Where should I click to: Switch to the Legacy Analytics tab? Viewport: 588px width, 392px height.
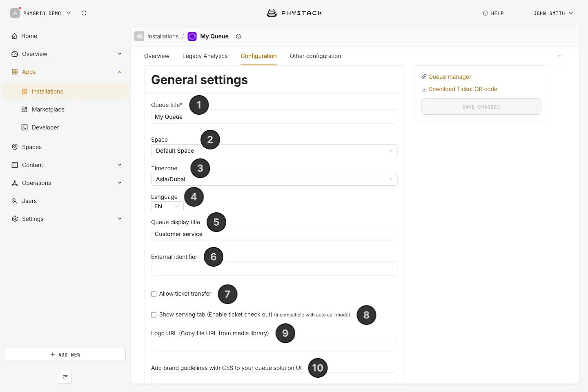pos(205,56)
